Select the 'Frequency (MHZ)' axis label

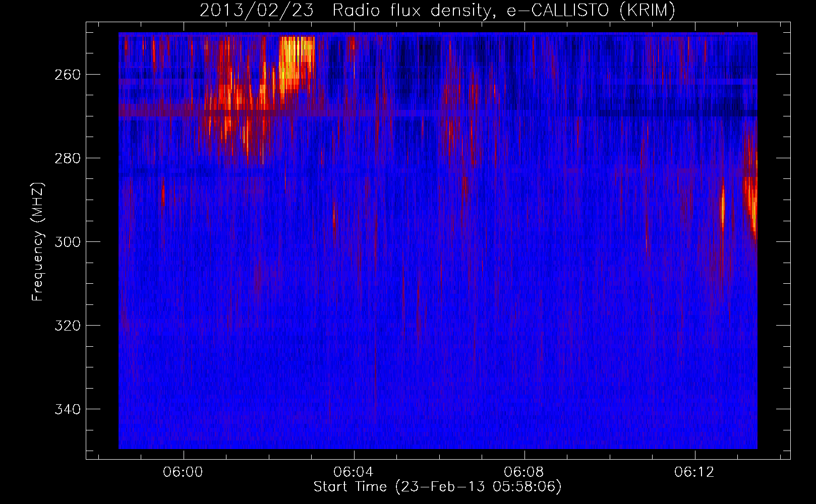pyautogui.click(x=37, y=241)
